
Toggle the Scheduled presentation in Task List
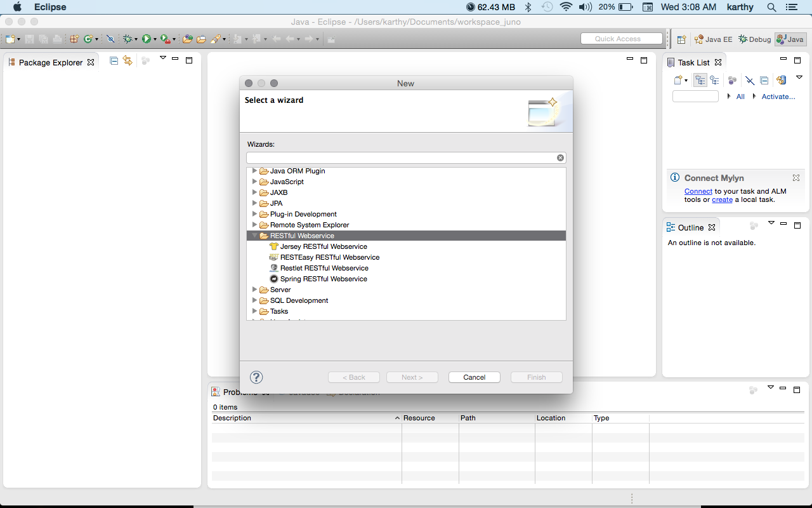(716, 80)
